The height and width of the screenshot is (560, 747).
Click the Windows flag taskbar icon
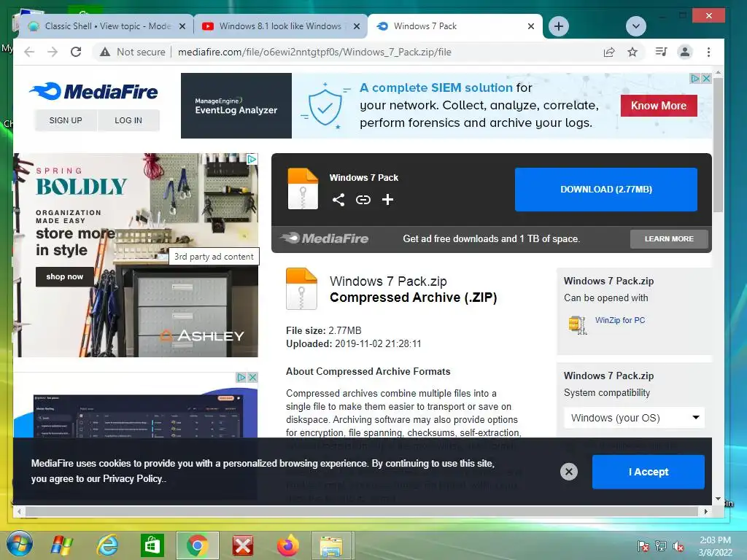tap(62, 545)
